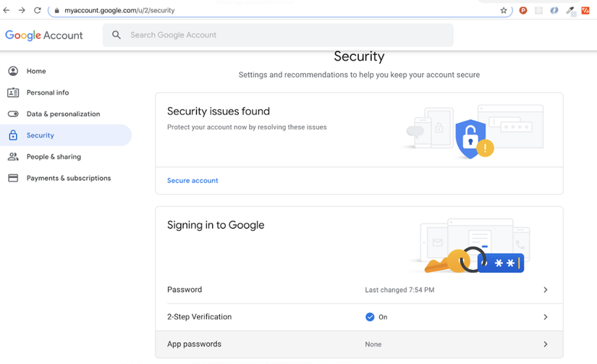
Task: Open the Security tab in the sidebar
Action: coord(41,135)
